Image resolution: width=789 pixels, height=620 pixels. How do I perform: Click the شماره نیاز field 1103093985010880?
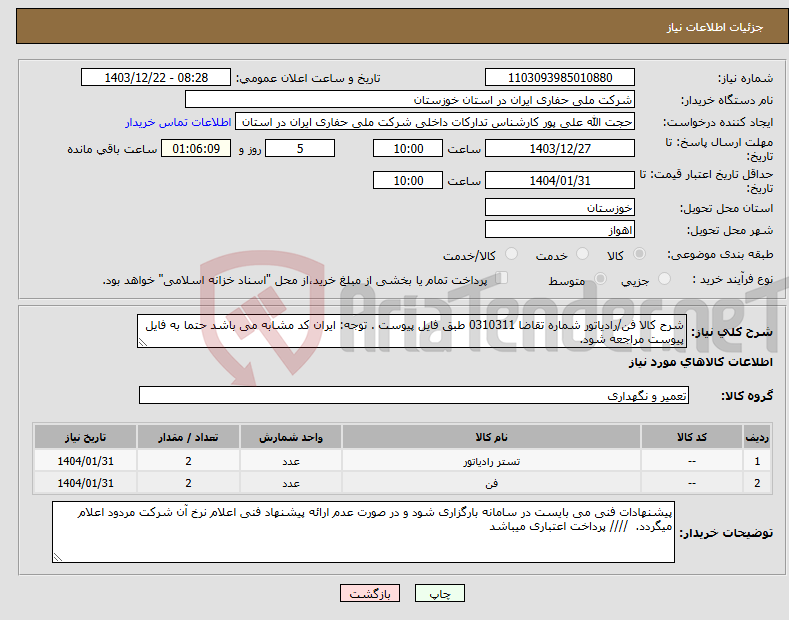point(560,78)
